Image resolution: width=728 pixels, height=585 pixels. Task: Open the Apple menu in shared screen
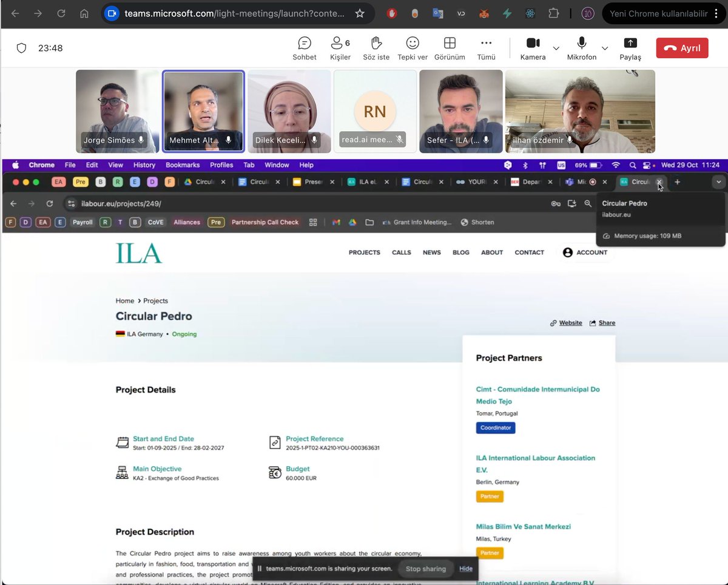16,165
